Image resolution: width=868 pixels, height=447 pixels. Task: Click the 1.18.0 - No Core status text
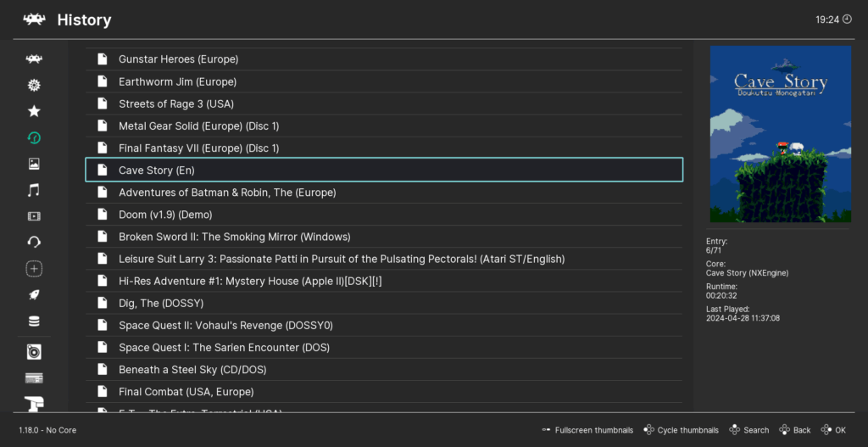click(47, 430)
